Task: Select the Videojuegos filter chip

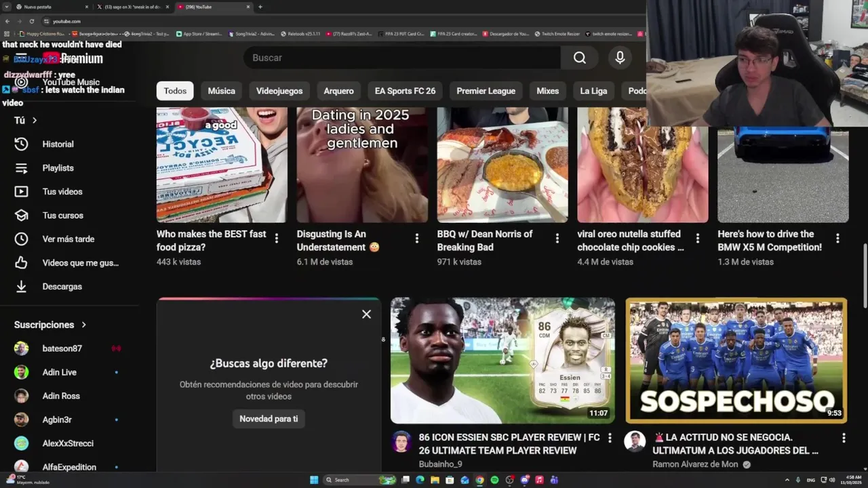Action: coord(279,91)
